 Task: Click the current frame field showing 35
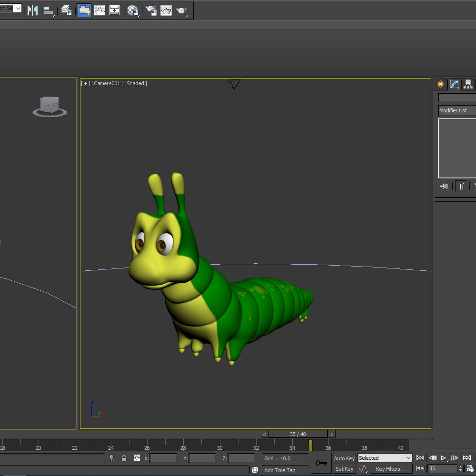[443, 468]
